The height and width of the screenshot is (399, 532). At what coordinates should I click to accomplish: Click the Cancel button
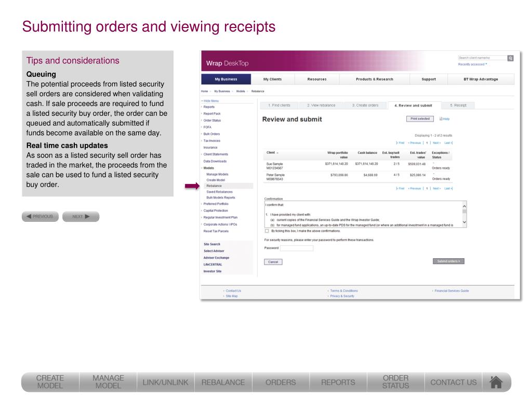(273, 262)
